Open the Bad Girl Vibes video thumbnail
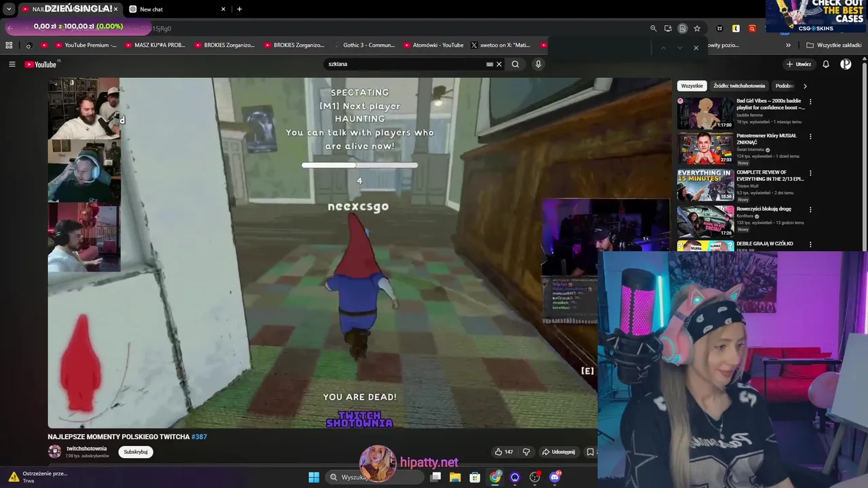This screenshot has height=488, width=868. pyautogui.click(x=705, y=113)
